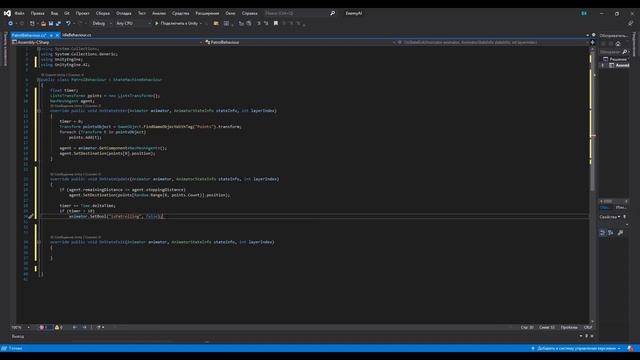Open the Файл menu
Viewport: 640px width, 360px height.
[x=19, y=13]
